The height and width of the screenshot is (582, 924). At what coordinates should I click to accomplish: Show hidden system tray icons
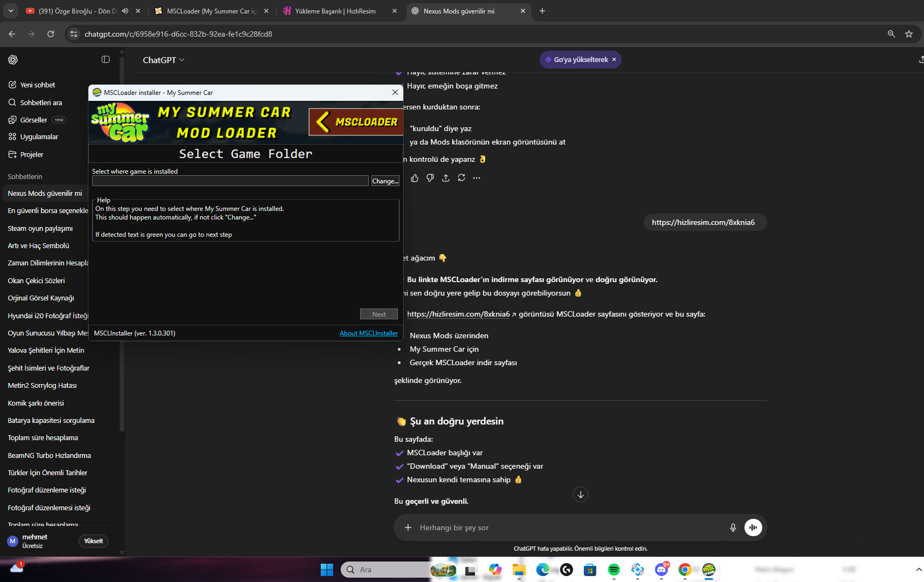[x=919, y=570]
